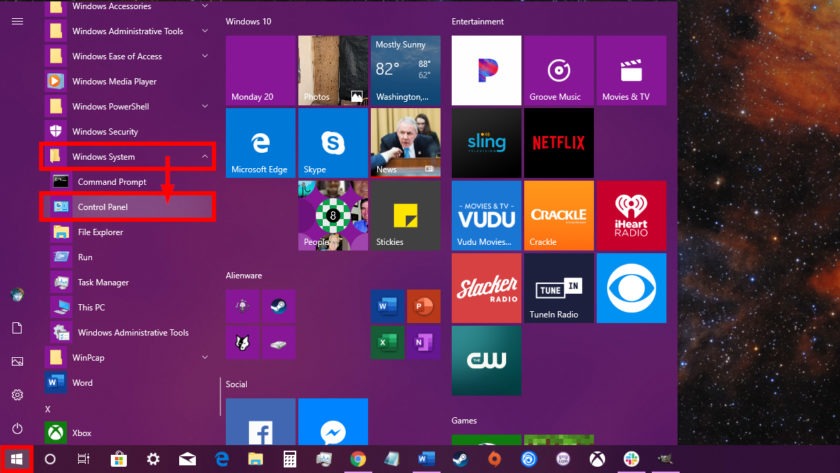This screenshot has width=840, height=473.
Task: Click the Start button on taskbar
Action: [x=17, y=459]
